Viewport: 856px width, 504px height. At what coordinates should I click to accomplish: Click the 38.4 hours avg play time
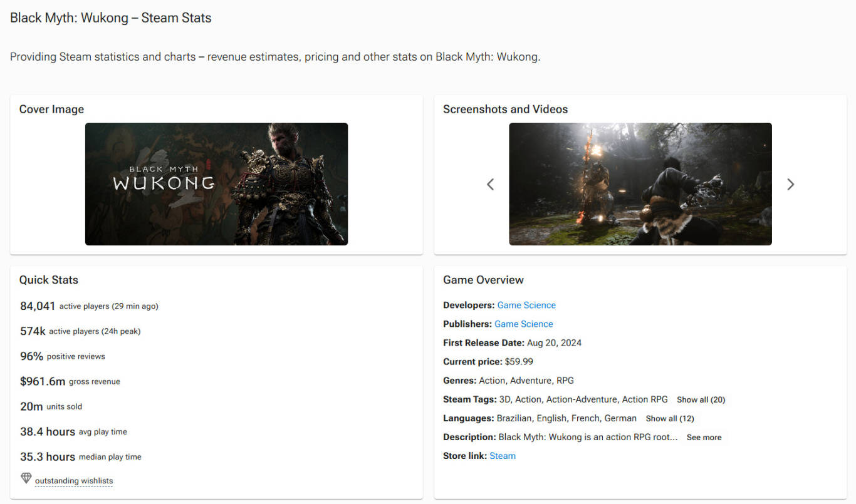74,431
